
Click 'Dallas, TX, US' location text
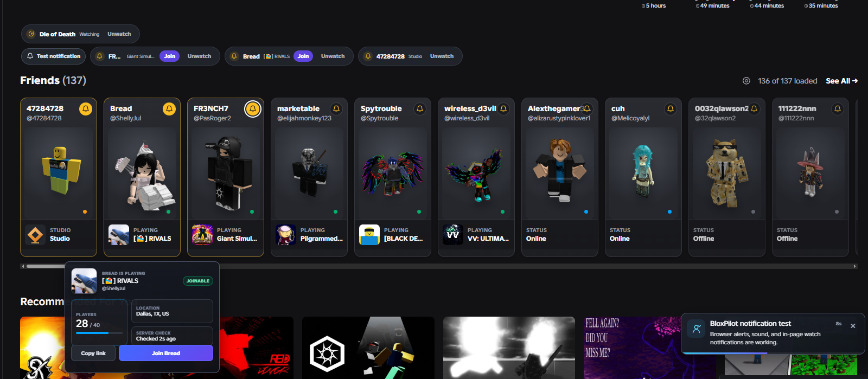click(152, 314)
